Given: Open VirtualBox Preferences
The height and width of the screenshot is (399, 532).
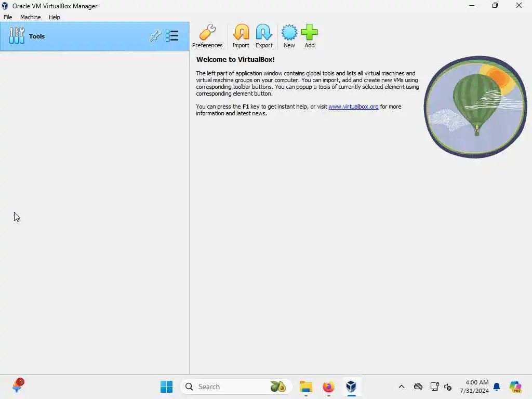Looking at the screenshot, I should tap(207, 36).
